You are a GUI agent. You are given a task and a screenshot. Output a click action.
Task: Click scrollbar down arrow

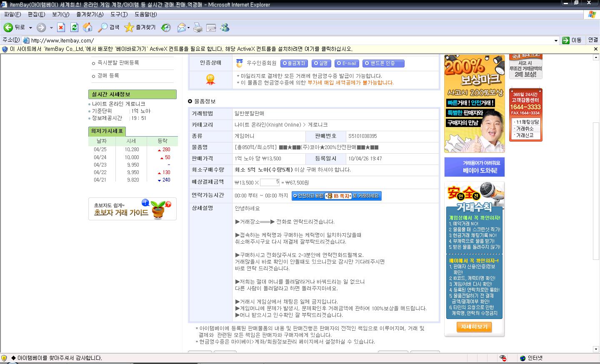pos(596,349)
